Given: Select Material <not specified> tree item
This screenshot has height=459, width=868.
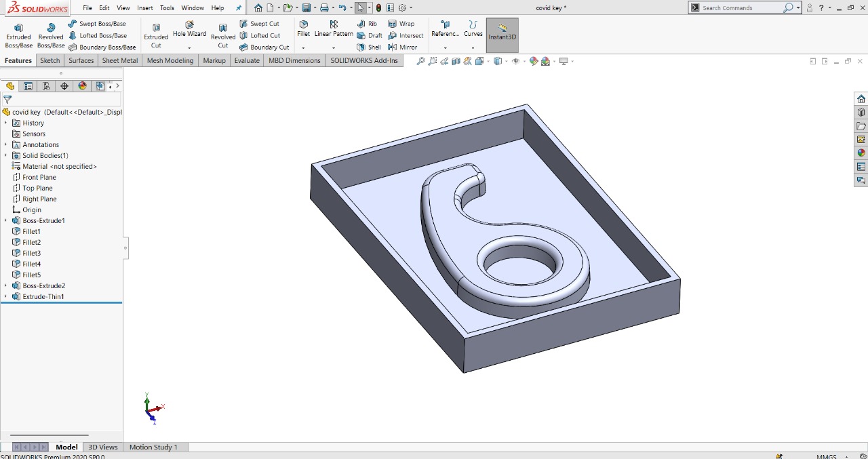Looking at the screenshot, I should (x=55, y=166).
